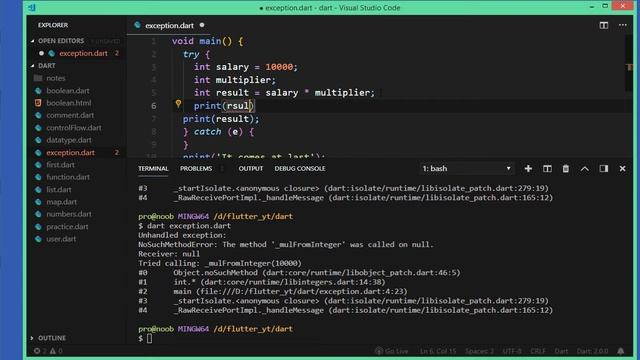640x360 pixels.
Task: Click UTF-8 encoding in status bar
Action: point(512,351)
